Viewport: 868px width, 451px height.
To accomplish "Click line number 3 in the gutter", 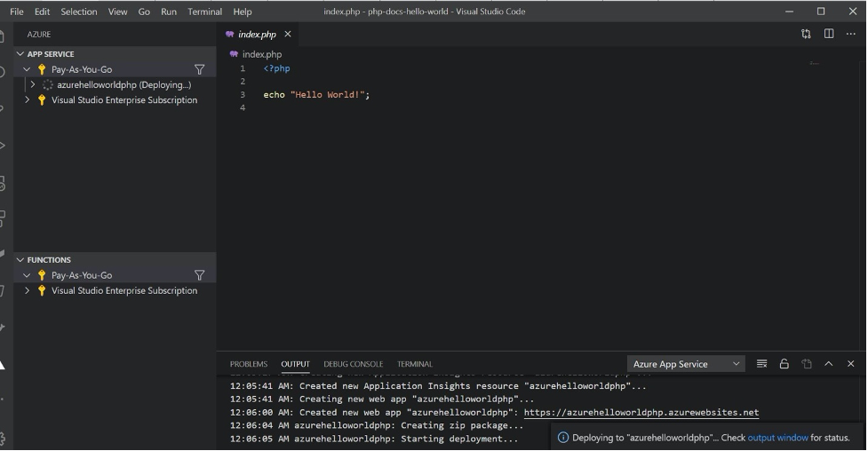I will pos(243,95).
